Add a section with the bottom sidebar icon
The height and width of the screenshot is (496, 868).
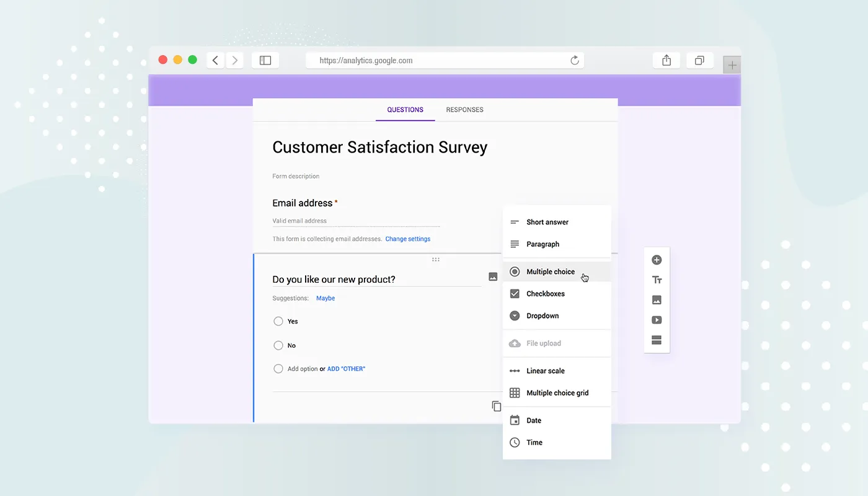(657, 340)
